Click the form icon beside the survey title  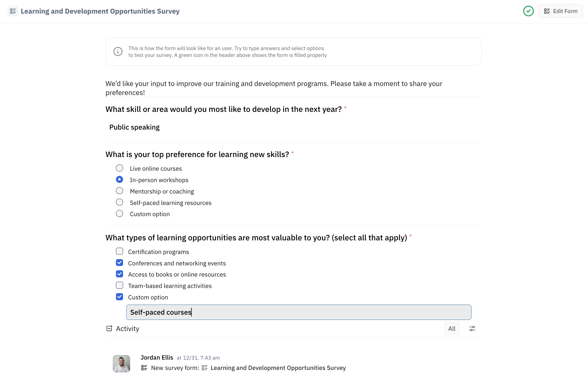[13, 11]
